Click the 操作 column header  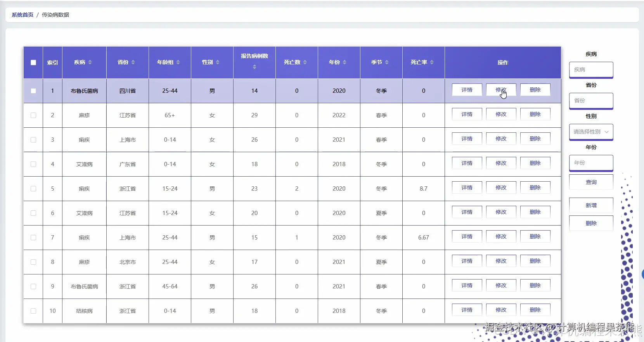point(503,62)
